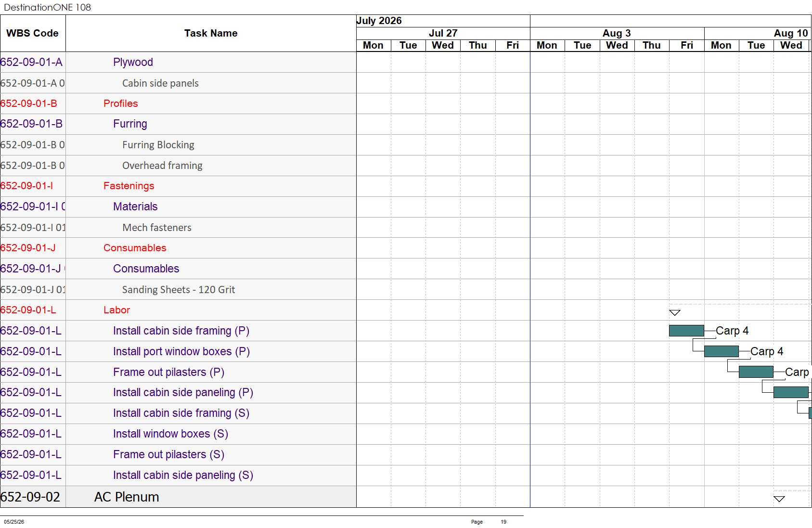Select the Install cabin side paneling (P) Gantt bar

[791, 392]
